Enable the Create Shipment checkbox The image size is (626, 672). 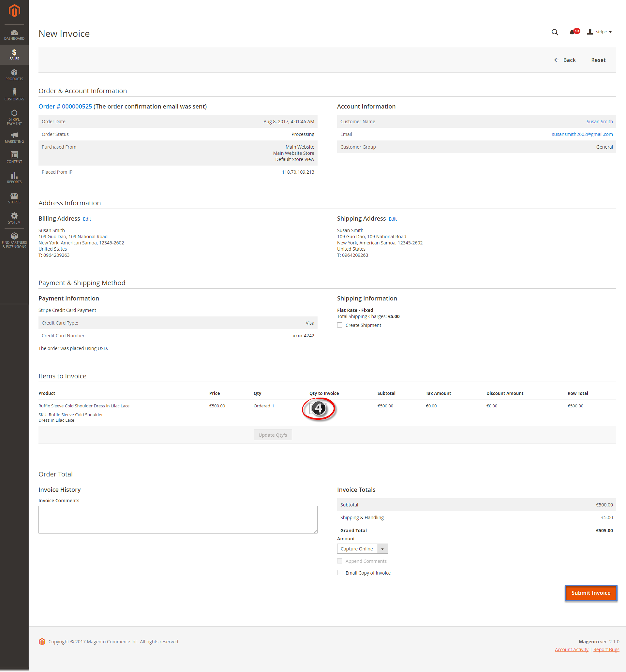coord(339,325)
